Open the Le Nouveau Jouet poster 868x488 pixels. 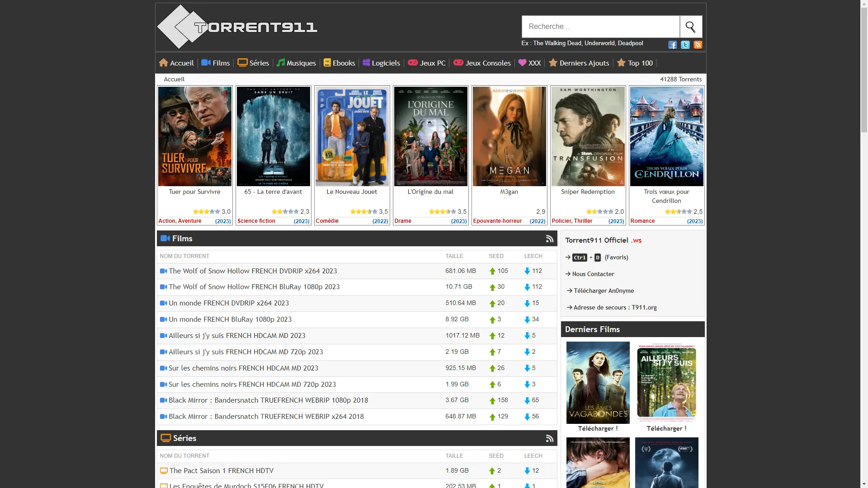pyautogui.click(x=352, y=136)
